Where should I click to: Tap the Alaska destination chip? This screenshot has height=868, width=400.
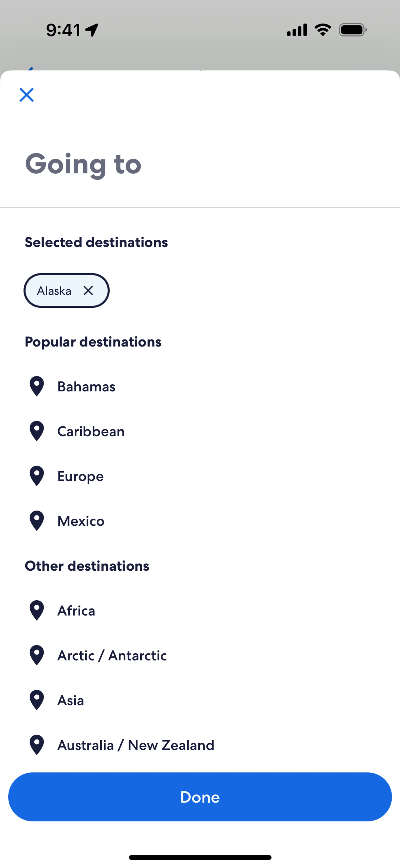tap(54, 291)
